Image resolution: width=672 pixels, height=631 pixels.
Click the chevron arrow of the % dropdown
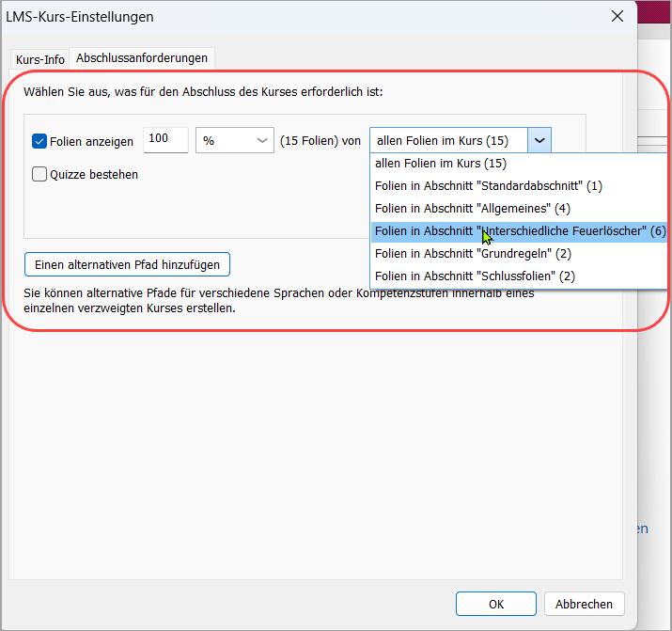coord(261,140)
